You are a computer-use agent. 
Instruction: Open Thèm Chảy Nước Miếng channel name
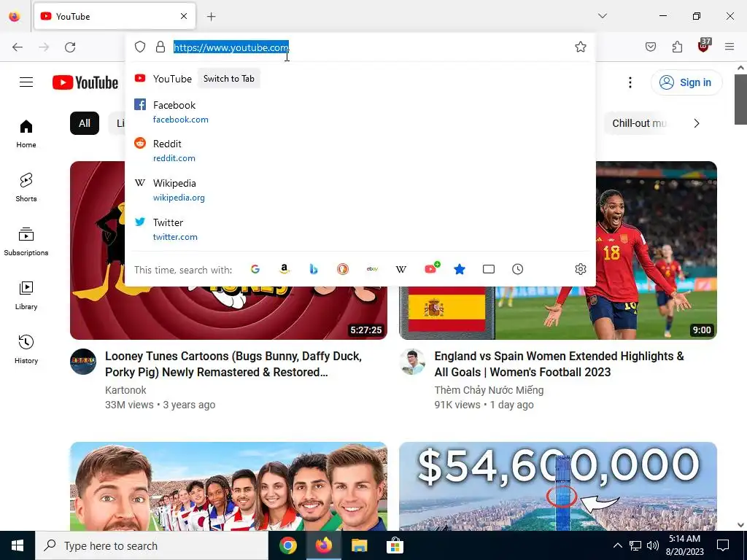click(489, 390)
